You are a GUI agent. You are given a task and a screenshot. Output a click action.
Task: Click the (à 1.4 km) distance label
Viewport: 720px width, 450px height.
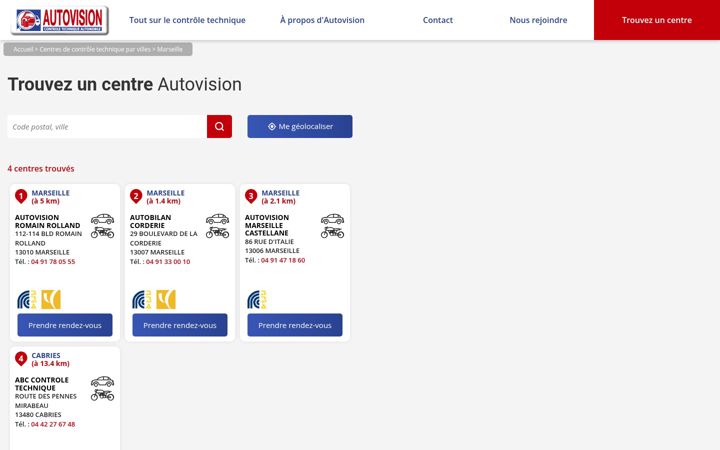pyautogui.click(x=163, y=201)
